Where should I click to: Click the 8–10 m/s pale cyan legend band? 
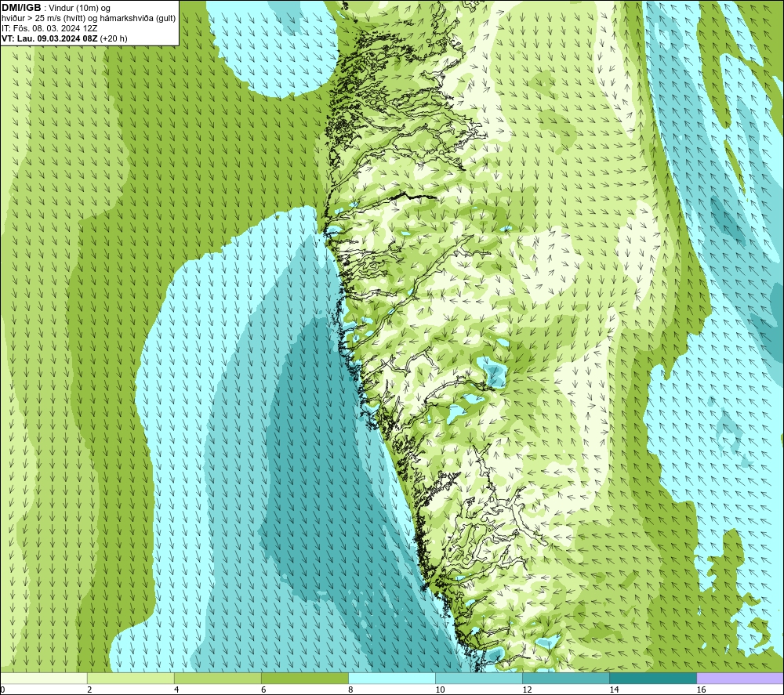(x=392, y=679)
